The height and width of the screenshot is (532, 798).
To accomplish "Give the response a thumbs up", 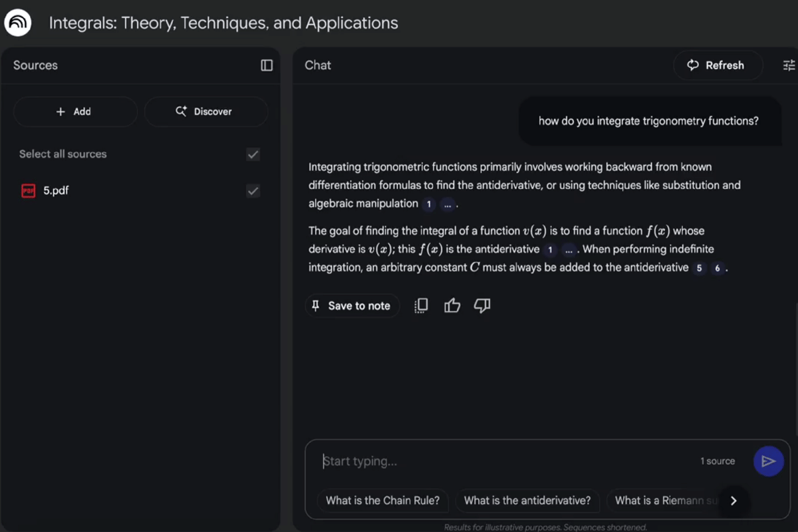I will click(x=452, y=305).
